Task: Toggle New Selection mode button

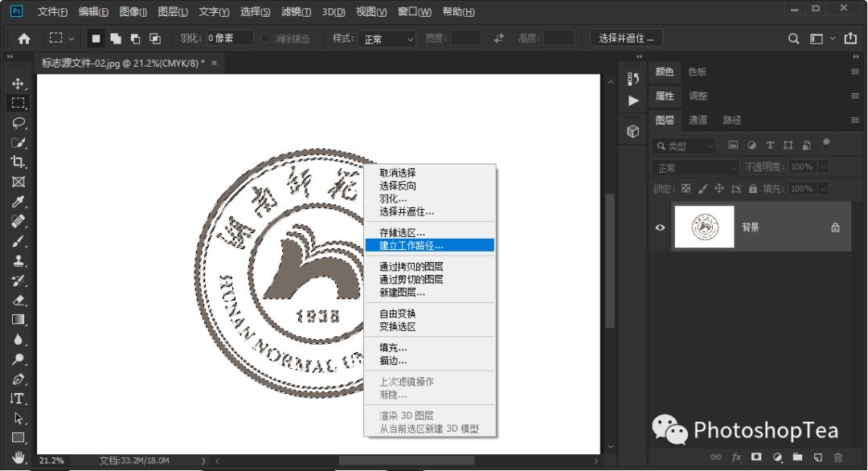Action: (x=96, y=39)
